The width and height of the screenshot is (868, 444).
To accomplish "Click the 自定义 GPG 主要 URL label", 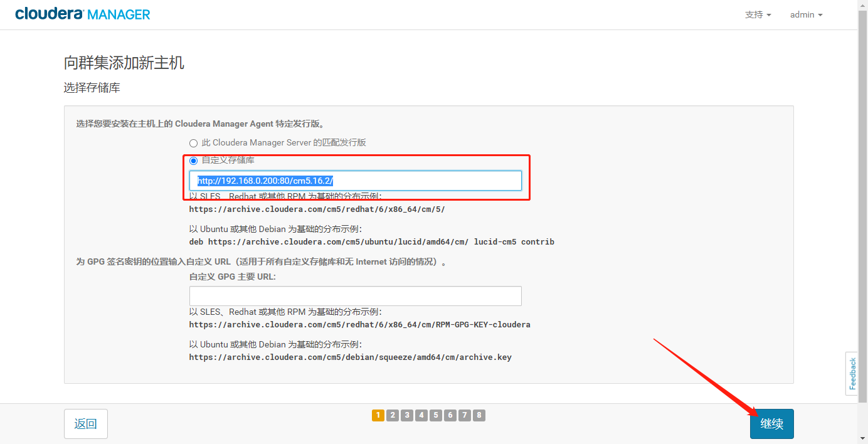I will pyautogui.click(x=233, y=277).
